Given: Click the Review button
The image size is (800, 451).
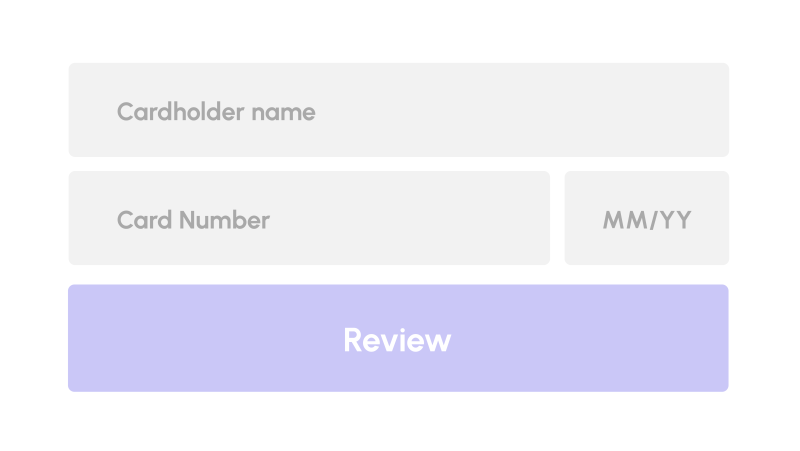Looking at the screenshot, I should [398, 338].
